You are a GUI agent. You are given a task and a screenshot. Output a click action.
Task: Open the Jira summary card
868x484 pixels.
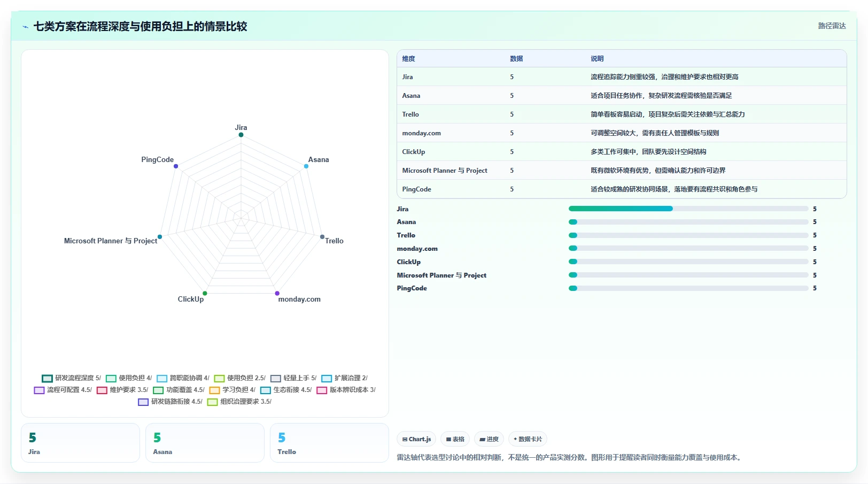coord(80,443)
